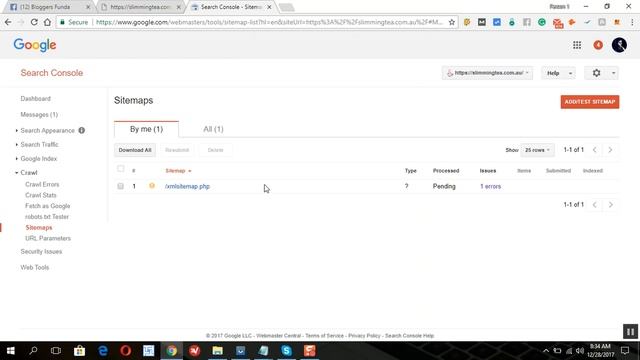Open the dropdown arrow beside the gear
Image resolution: width=640 pixels, height=360 pixels.
coord(613,73)
